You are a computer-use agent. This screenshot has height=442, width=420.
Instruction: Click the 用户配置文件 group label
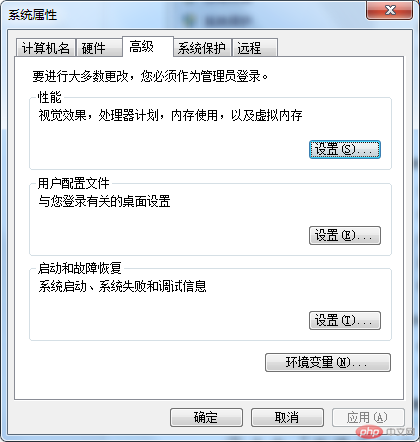pyautogui.click(x=73, y=183)
